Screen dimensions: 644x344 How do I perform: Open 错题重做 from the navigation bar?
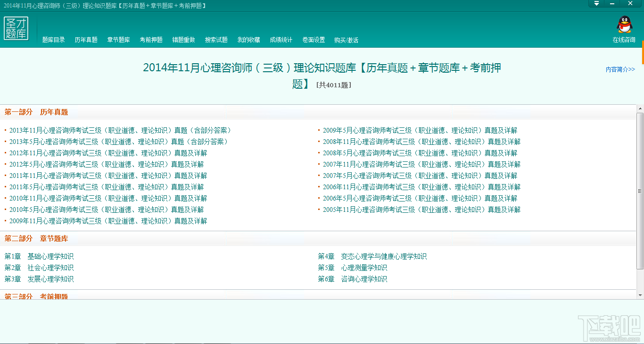(184, 40)
